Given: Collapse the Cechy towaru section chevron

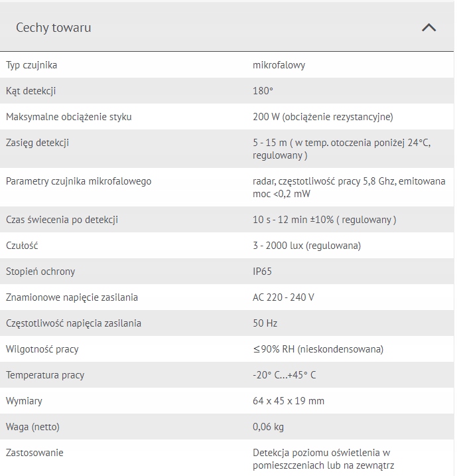Looking at the screenshot, I should tap(429, 28).
